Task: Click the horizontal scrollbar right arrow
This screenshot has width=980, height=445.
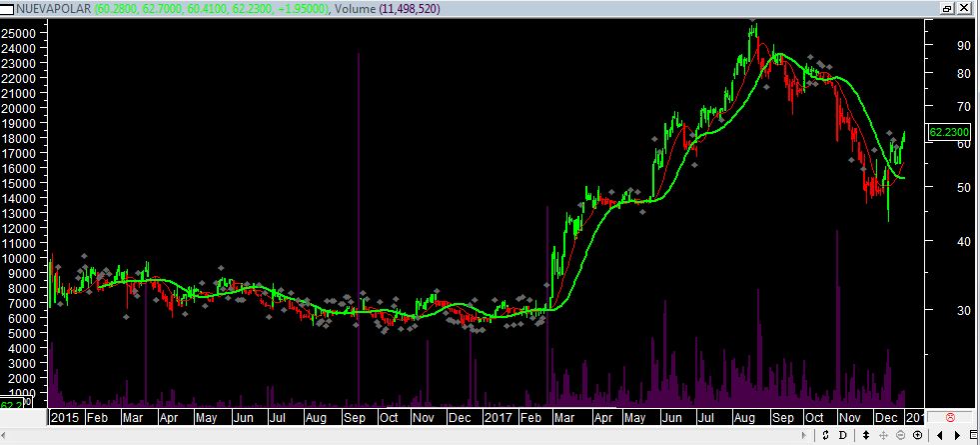Action: [805, 435]
